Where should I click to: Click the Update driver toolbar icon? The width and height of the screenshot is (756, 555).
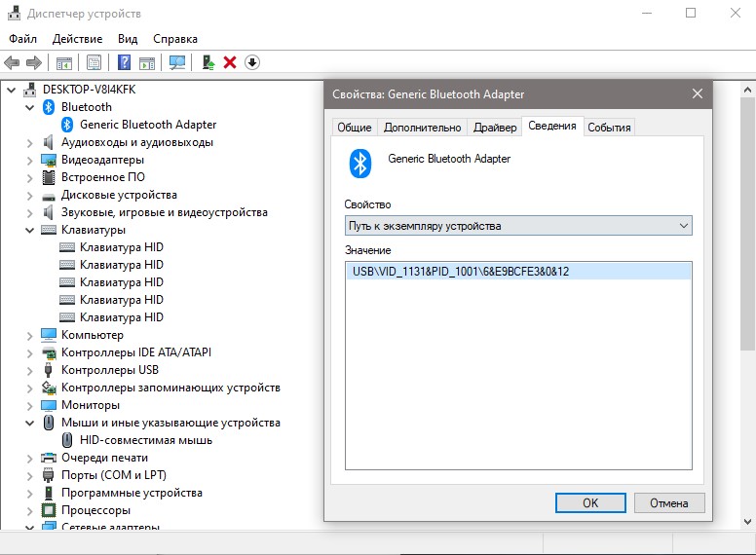[x=208, y=62]
